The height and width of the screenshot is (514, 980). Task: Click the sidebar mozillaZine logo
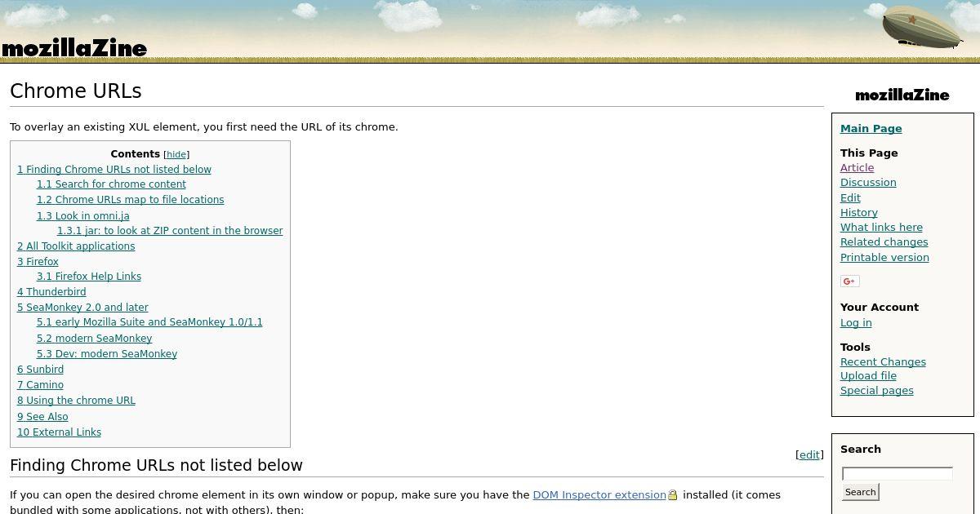[x=902, y=95]
